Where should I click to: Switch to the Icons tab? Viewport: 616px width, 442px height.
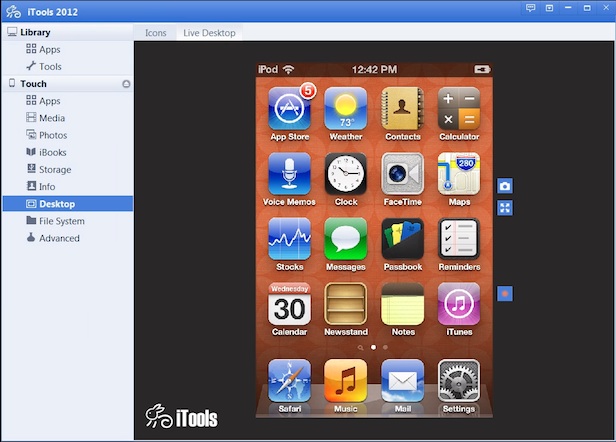tap(156, 33)
